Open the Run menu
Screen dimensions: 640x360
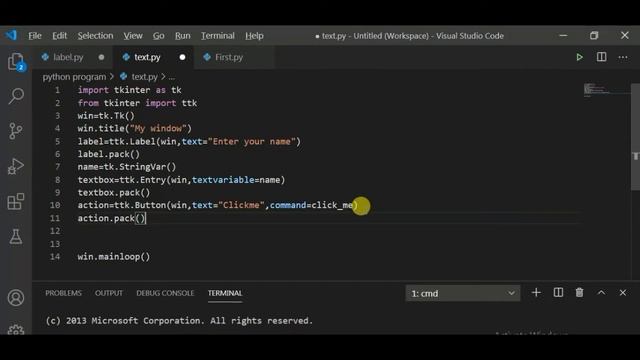[x=182, y=36]
